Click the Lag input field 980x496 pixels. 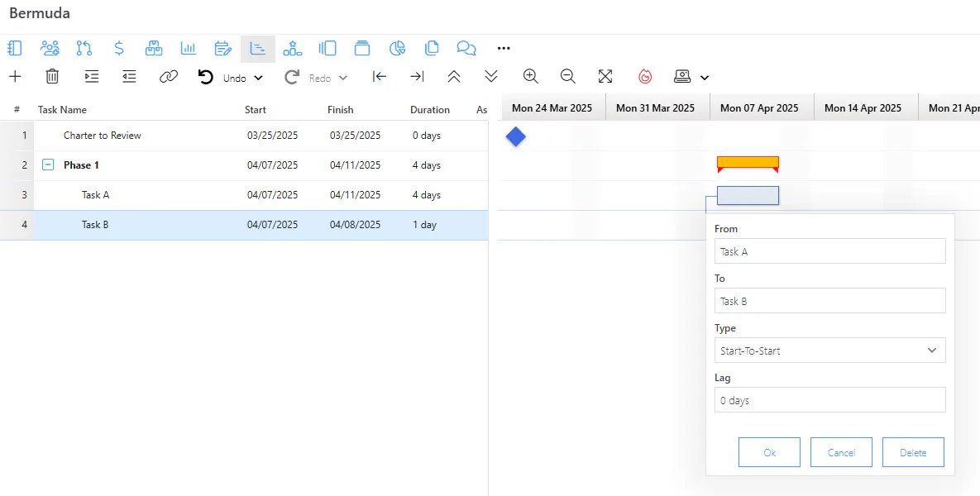tap(830, 400)
